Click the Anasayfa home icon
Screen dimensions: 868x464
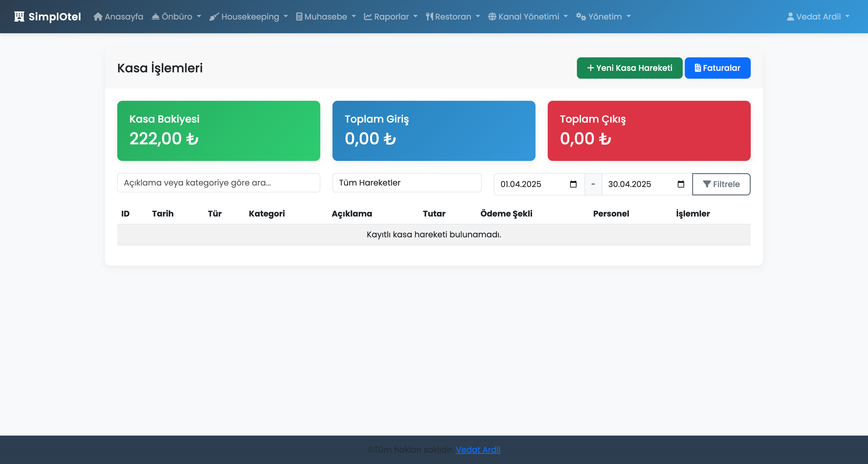tap(98, 16)
